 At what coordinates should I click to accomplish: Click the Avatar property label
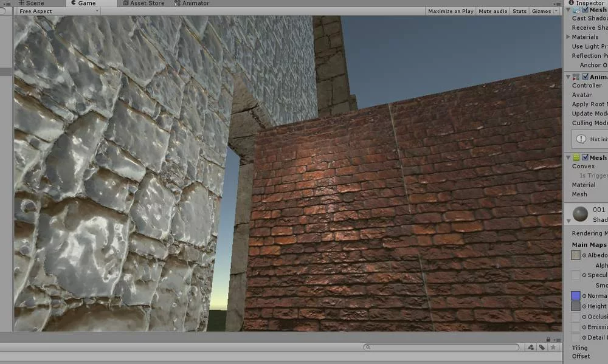582,95
